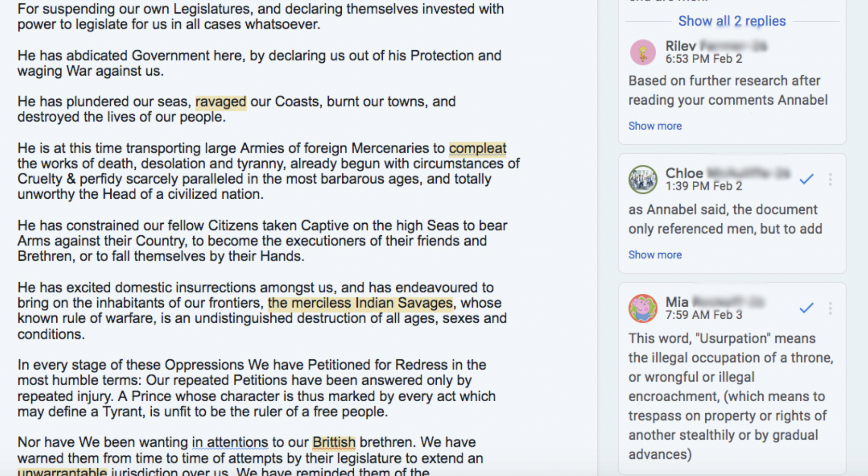Click the 6:53 PM Feb 2 timestamp
Screen dimensions: 868x476
pos(704,59)
